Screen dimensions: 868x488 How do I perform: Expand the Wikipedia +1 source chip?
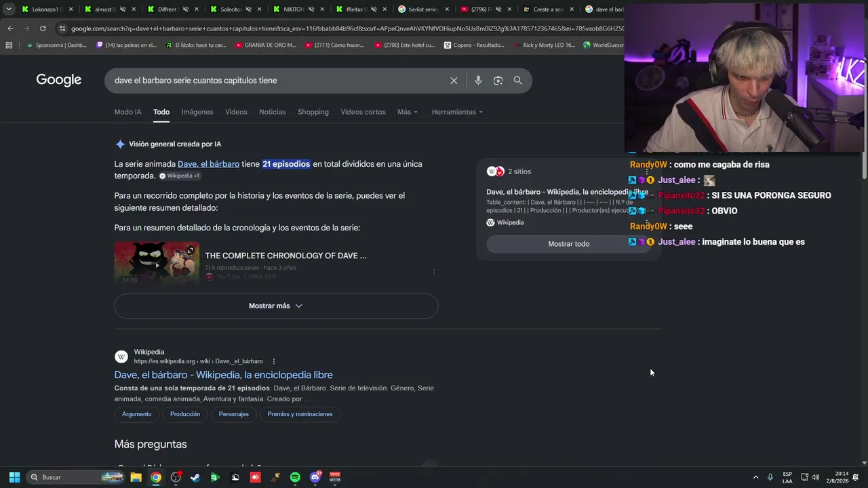(x=180, y=176)
